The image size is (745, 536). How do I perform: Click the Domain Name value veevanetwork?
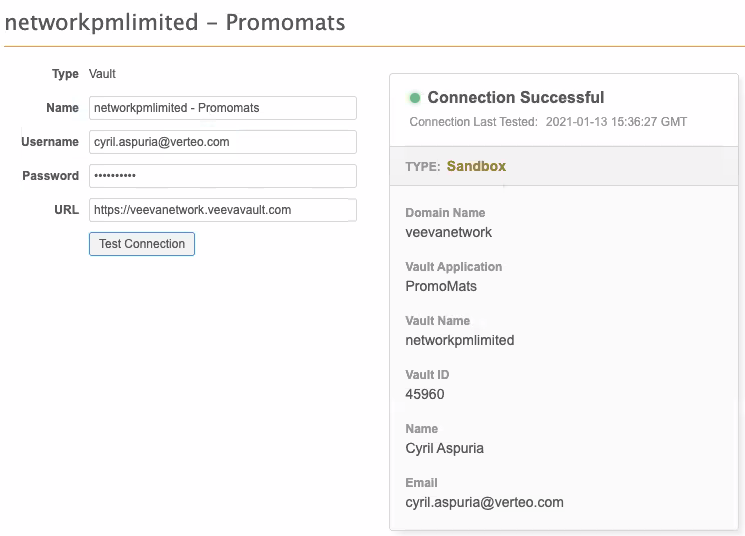coord(449,232)
